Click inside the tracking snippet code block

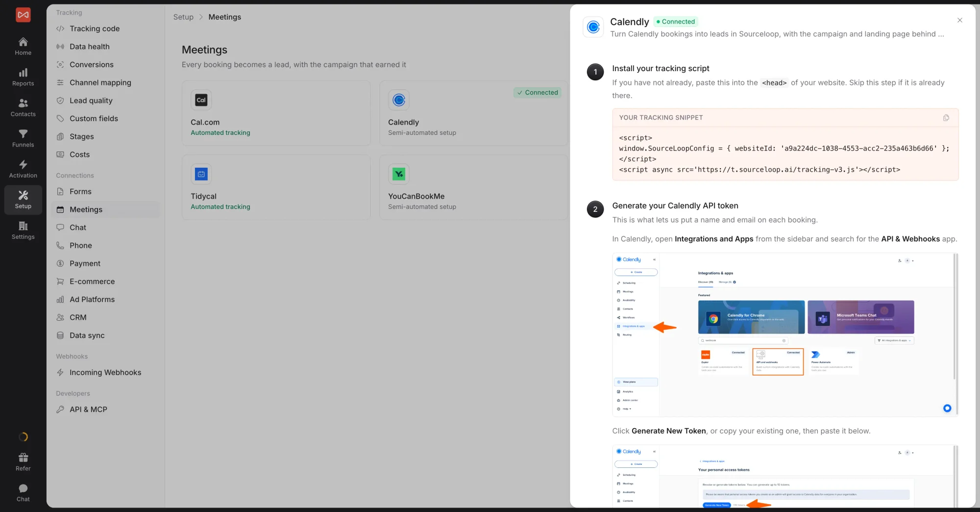point(785,154)
